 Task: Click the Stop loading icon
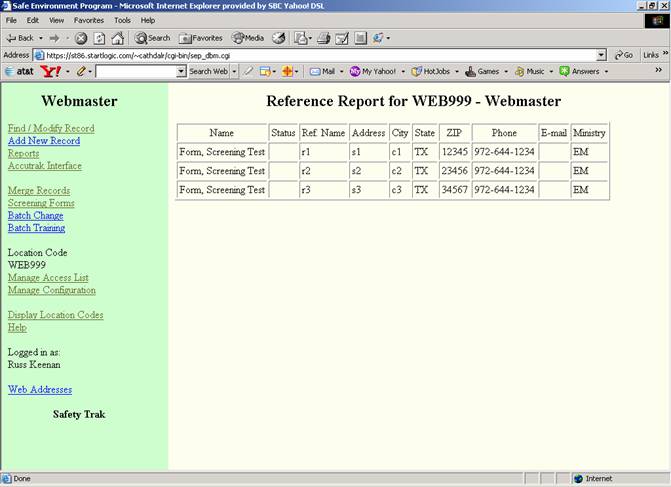click(x=82, y=38)
